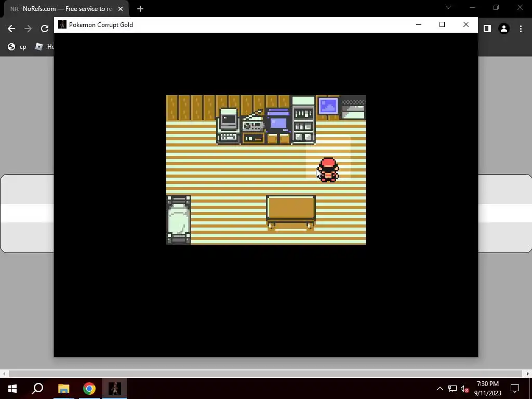Go forward in Chrome browser
The width and height of the screenshot is (532, 399).
[28, 29]
